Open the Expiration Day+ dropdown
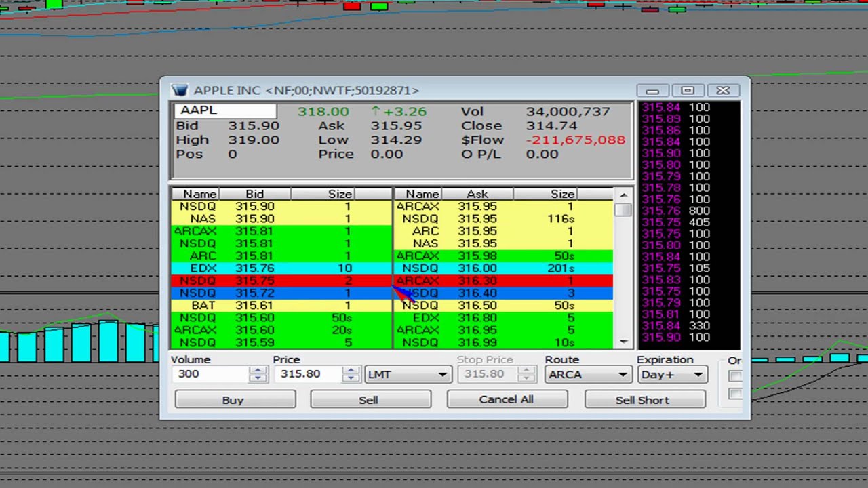868x488 pixels. [x=672, y=374]
